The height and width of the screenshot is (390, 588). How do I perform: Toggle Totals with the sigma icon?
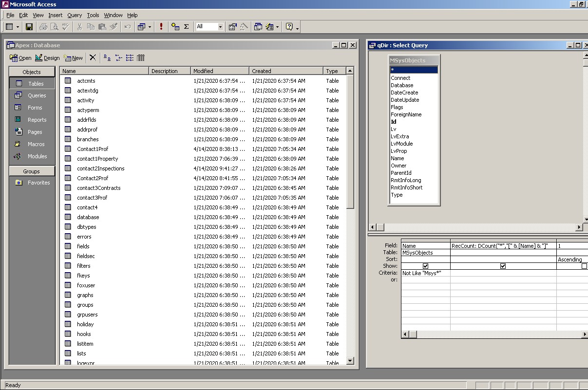(187, 27)
